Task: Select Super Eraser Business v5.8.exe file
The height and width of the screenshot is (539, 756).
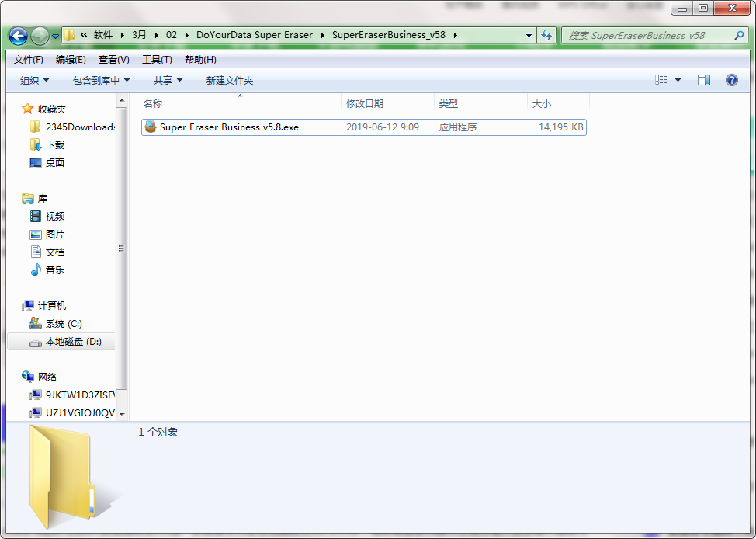Action: click(364, 127)
